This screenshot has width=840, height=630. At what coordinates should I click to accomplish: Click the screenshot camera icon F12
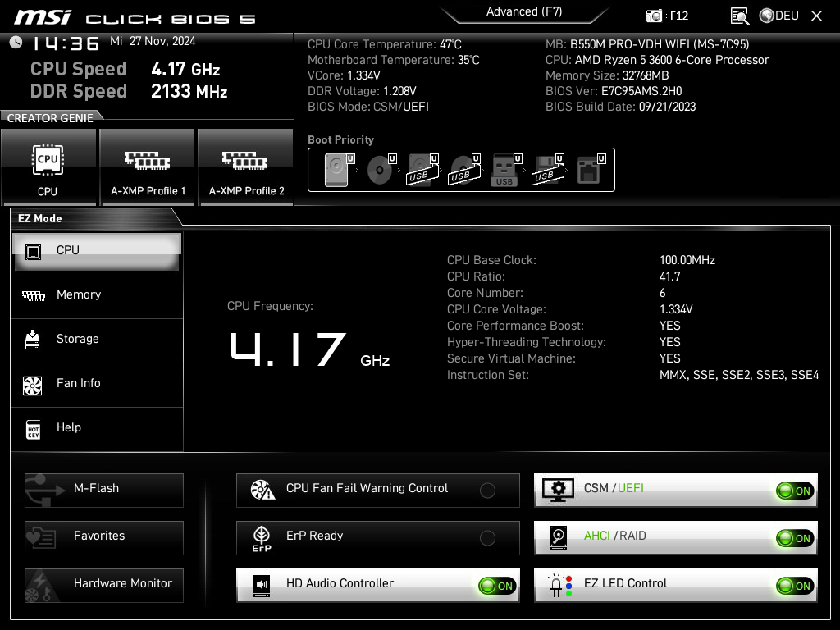(654, 16)
